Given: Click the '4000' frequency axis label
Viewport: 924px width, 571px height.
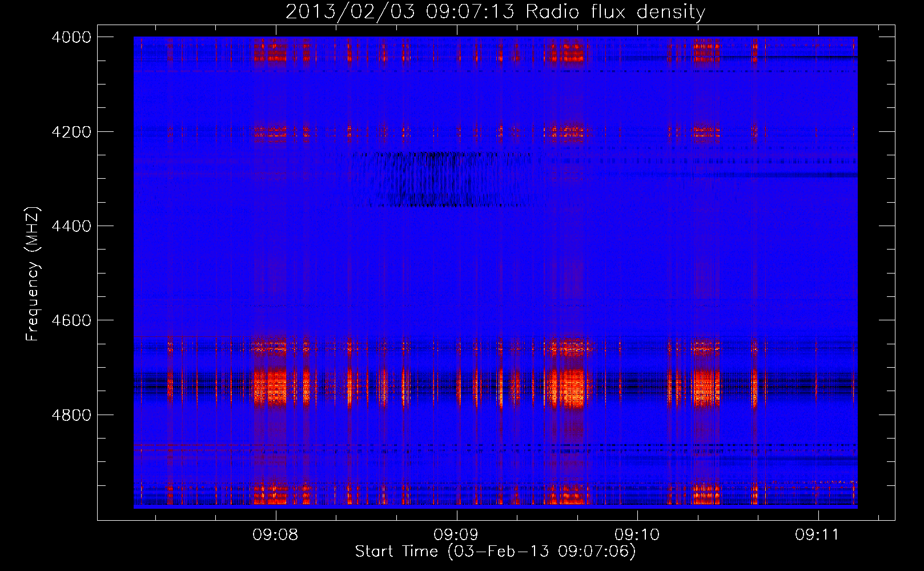Looking at the screenshot, I should tap(71, 37).
